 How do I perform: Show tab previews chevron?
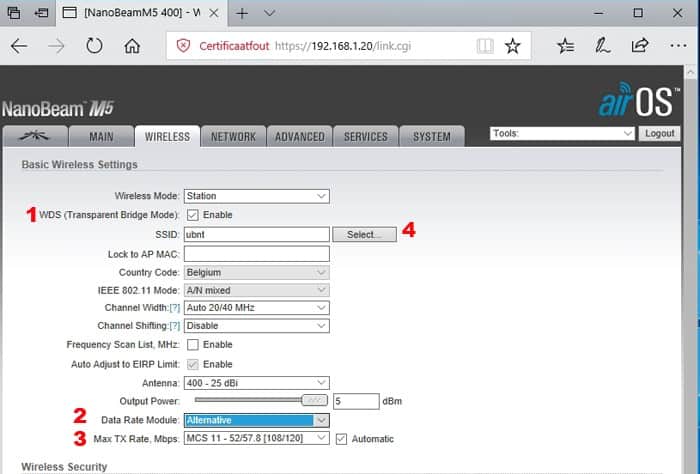[x=269, y=13]
